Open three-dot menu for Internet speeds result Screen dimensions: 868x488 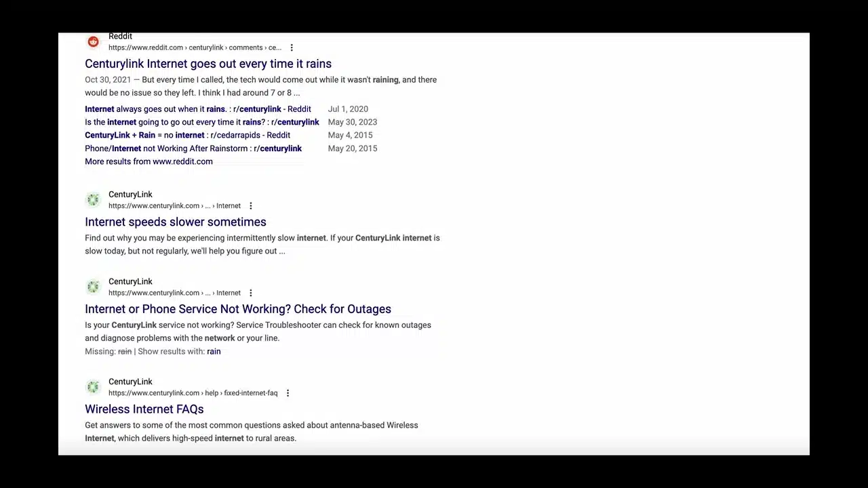click(x=251, y=206)
